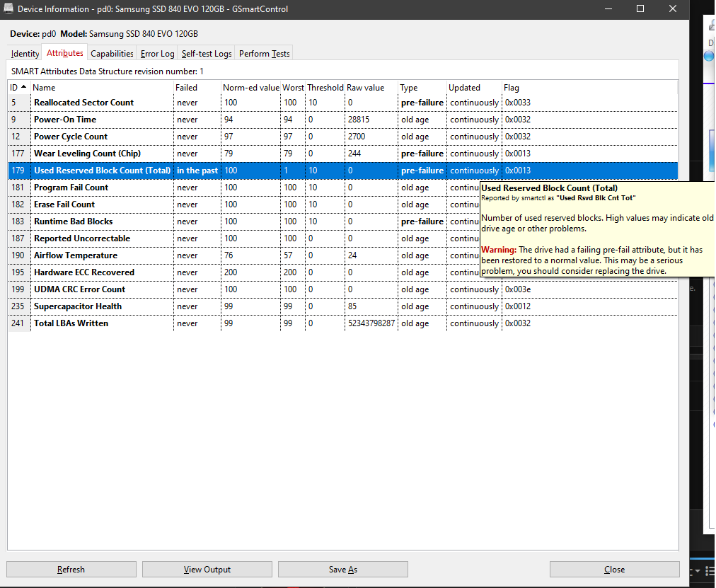Image resolution: width=716 pixels, height=588 pixels.
Task: Click the View Output button
Action: pos(207,570)
